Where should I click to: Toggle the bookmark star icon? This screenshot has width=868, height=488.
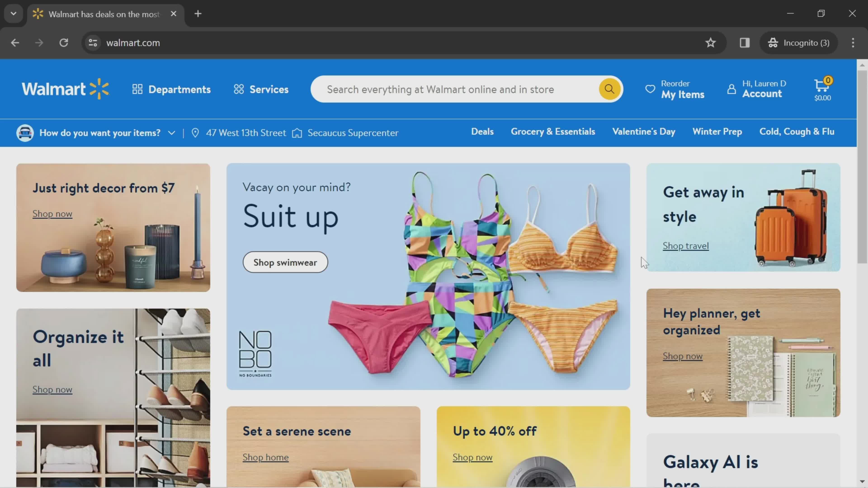click(x=711, y=42)
